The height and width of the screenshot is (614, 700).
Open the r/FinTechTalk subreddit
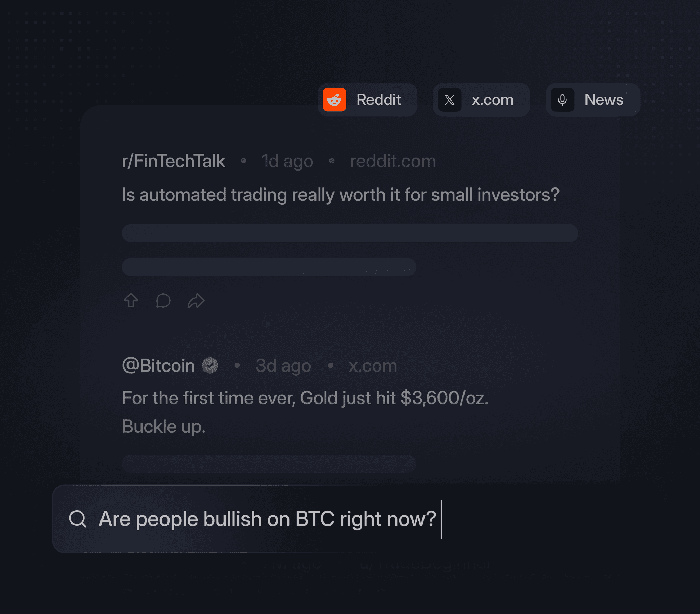click(x=173, y=161)
